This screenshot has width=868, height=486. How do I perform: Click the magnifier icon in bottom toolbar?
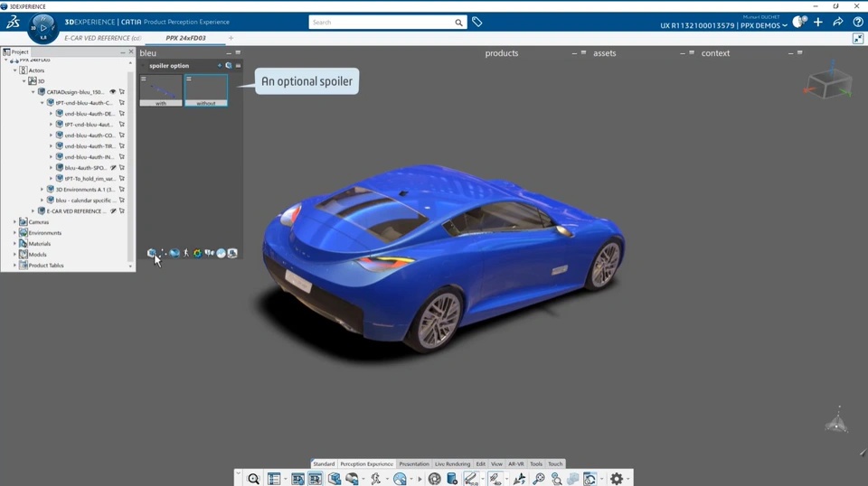point(254,479)
